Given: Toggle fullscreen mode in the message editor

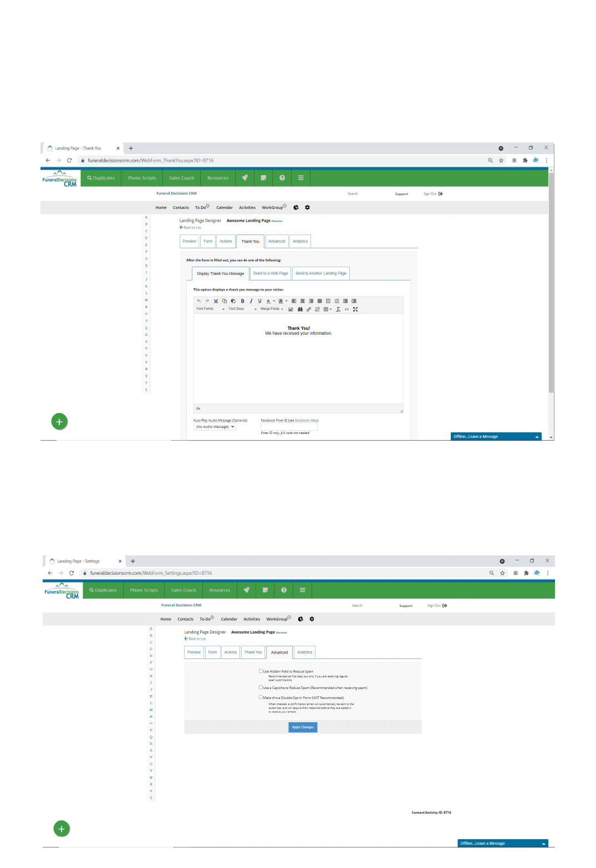Looking at the screenshot, I should pos(355,309).
